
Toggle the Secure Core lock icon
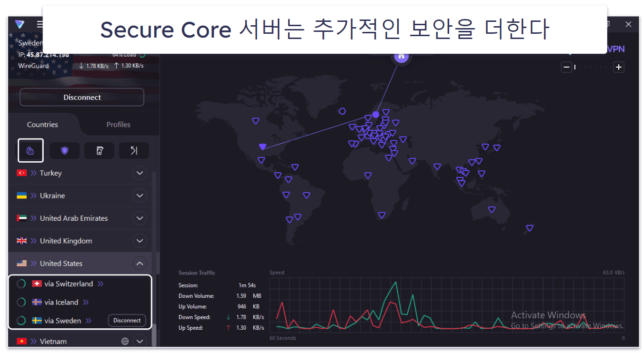(30, 151)
